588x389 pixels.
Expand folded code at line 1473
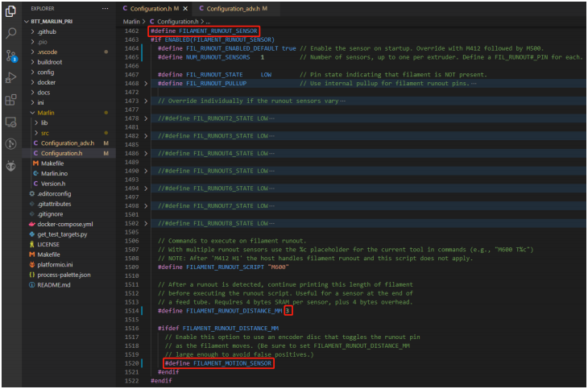pos(146,100)
